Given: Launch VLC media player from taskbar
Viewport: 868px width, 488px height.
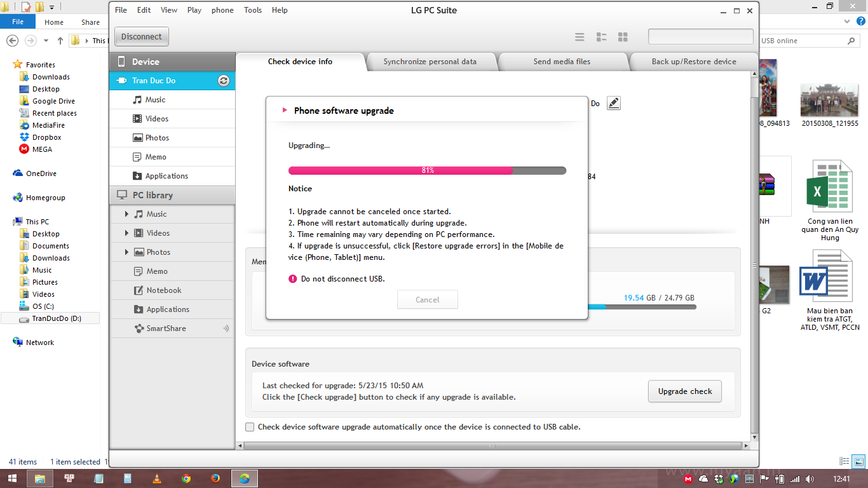Looking at the screenshot, I should point(157,478).
